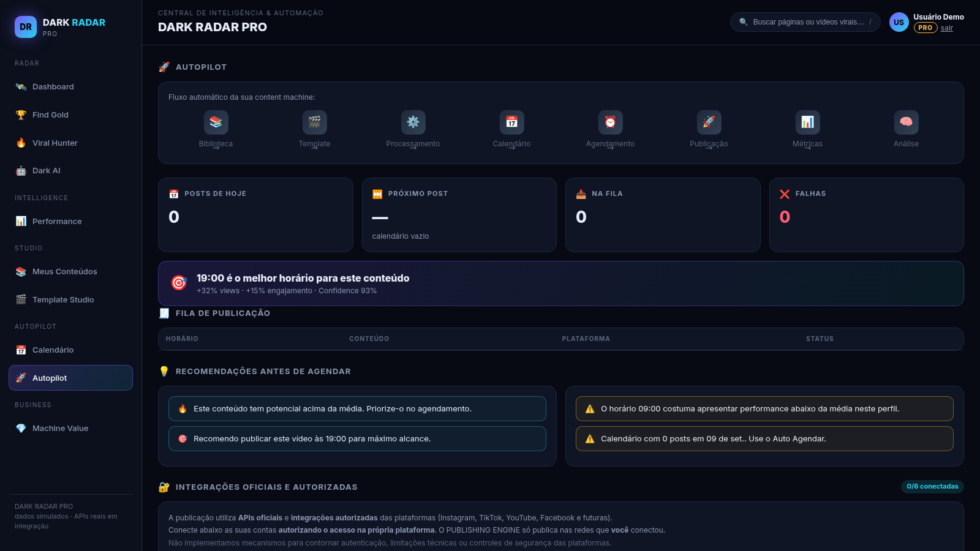Click the Autopilot heading rocket icon
Viewport: 980px width, 551px height.
pos(164,67)
